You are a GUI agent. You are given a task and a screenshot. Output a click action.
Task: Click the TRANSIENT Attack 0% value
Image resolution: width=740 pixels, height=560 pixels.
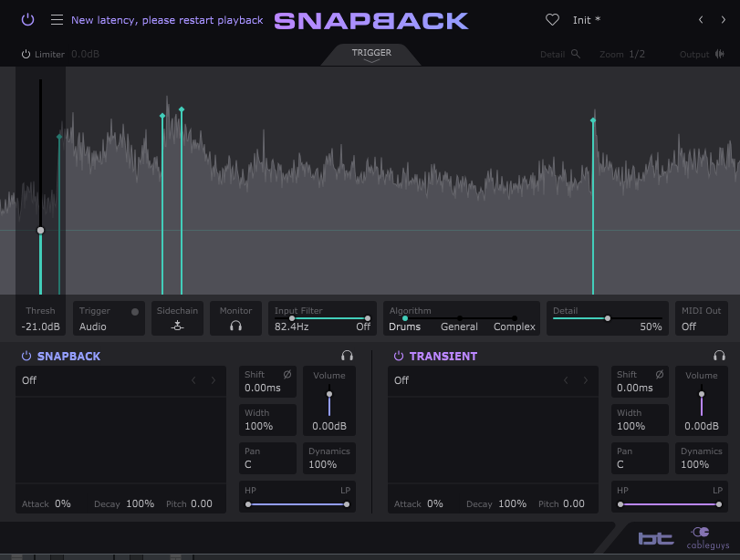tap(435, 503)
